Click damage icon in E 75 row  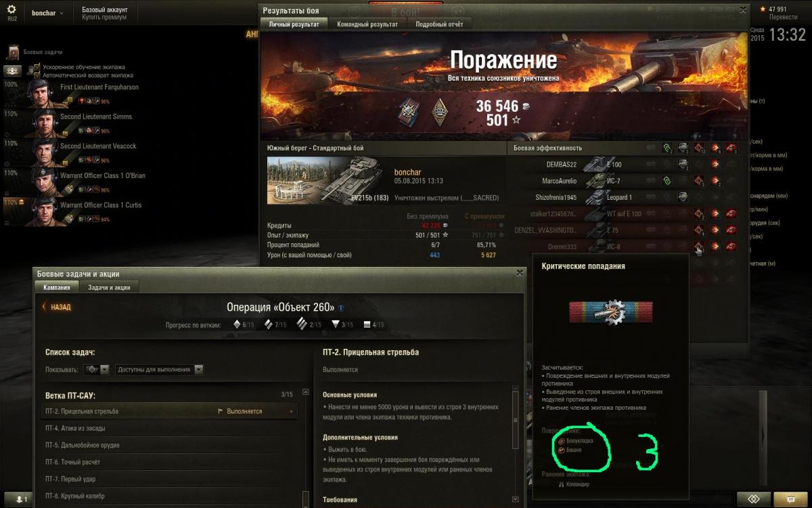(715, 230)
